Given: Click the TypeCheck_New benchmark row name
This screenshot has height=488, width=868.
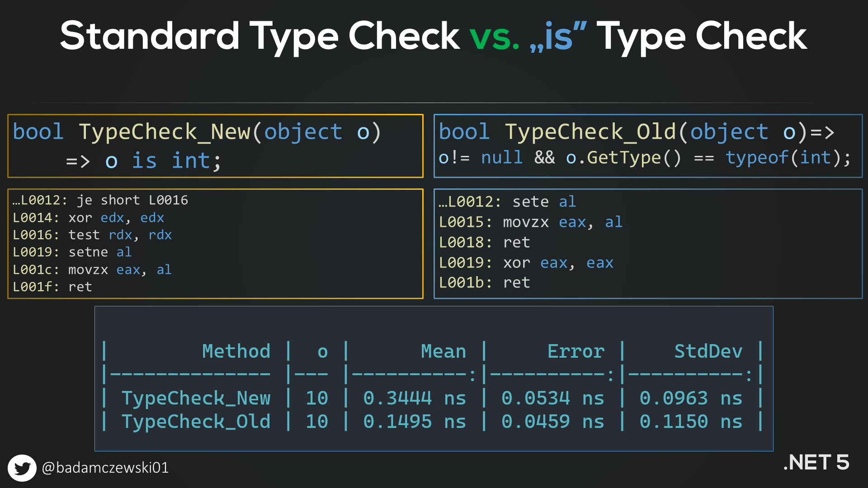Looking at the screenshot, I should tap(196, 398).
